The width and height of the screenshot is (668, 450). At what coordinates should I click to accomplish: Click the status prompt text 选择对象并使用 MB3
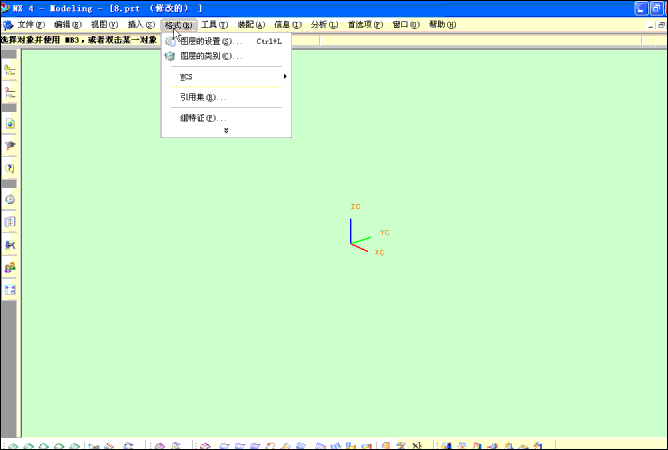(x=41, y=40)
